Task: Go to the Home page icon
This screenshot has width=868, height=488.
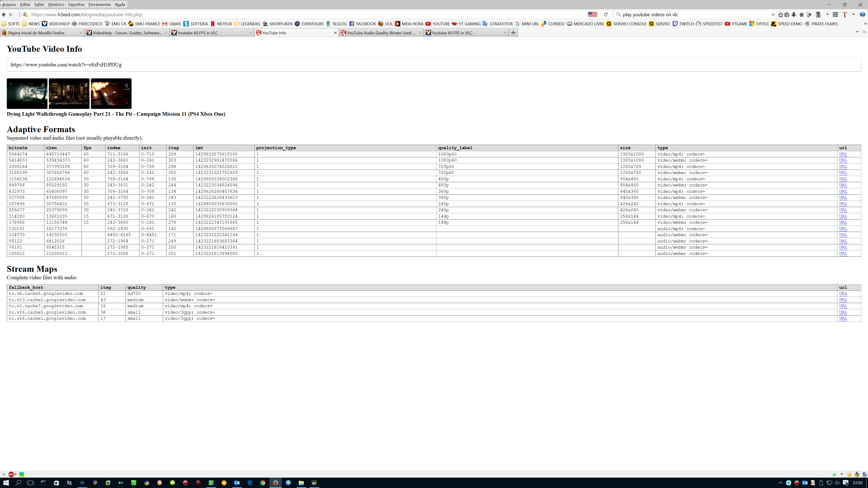Action: pos(802,14)
